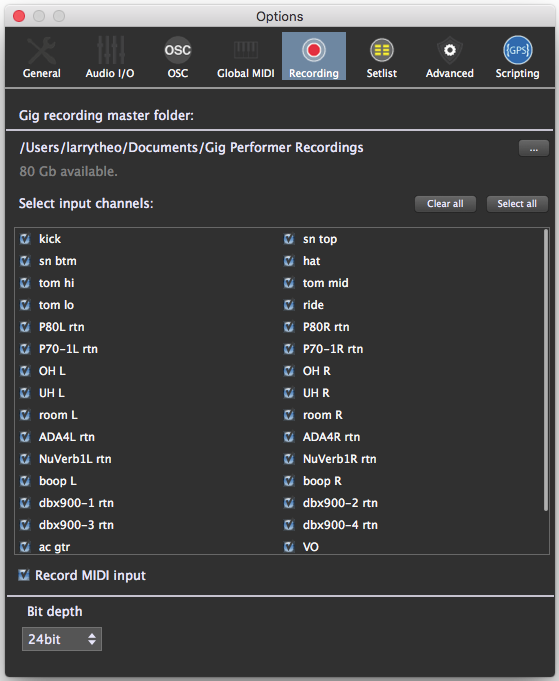This screenshot has height=681, width=559.
Task: Open the blue GPS Scripting icon
Action: click(x=517, y=50)
